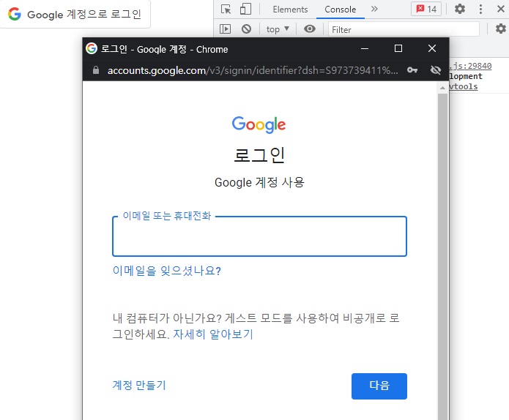Open the '이메일을 잊으셨나요?' link

[x=167, y=271]
